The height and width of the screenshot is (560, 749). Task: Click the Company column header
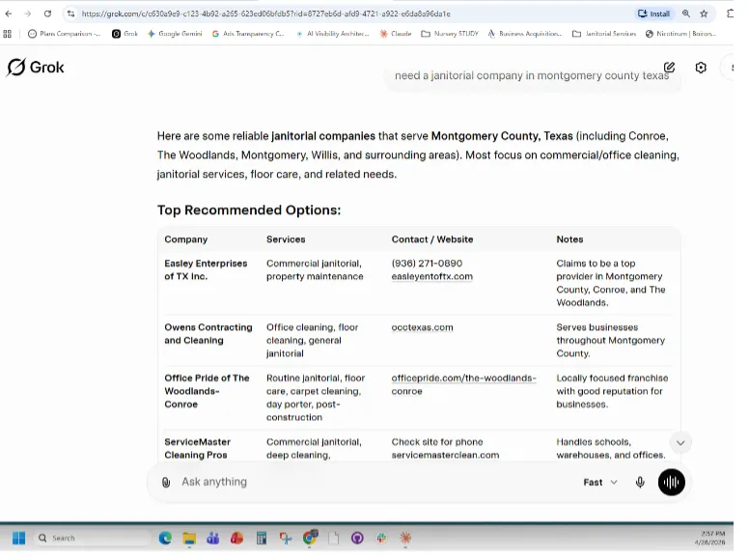[186, 239]
